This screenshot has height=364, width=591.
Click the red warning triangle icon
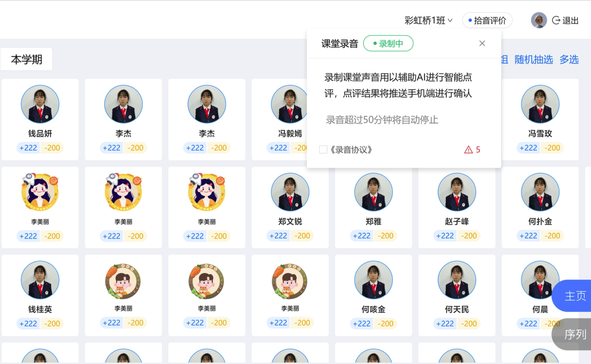pos(468,150)
